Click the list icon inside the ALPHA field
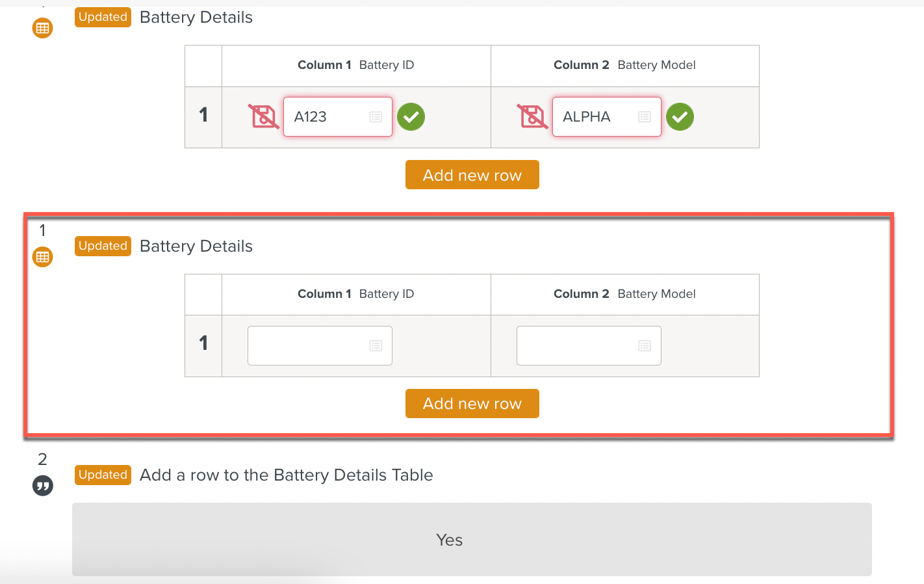 tap(645, 117)
